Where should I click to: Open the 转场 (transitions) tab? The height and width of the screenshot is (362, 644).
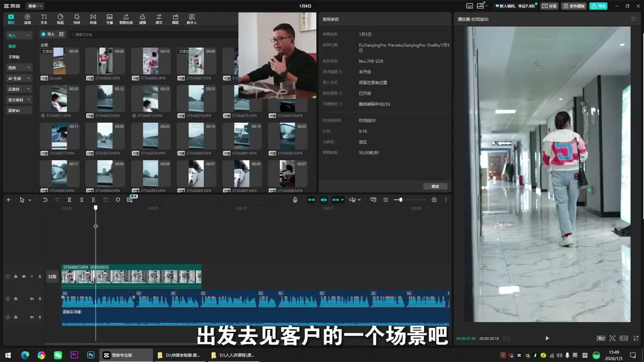93,19
